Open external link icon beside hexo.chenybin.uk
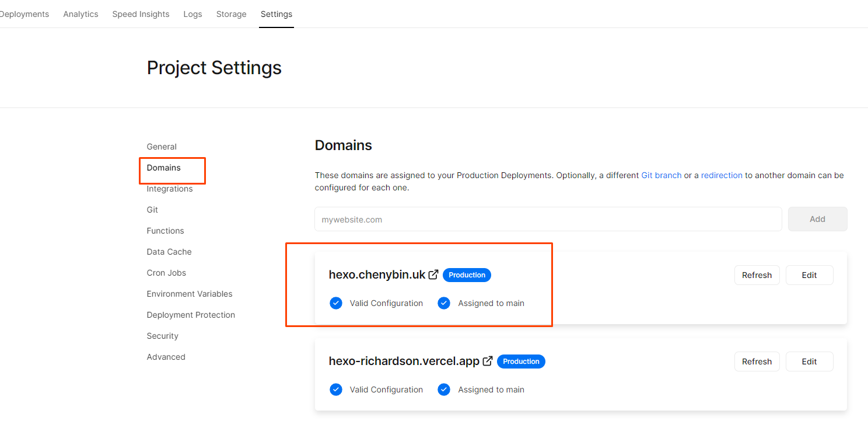The width and height of the screenshot is (868, 424). click(x=433, y=274)
